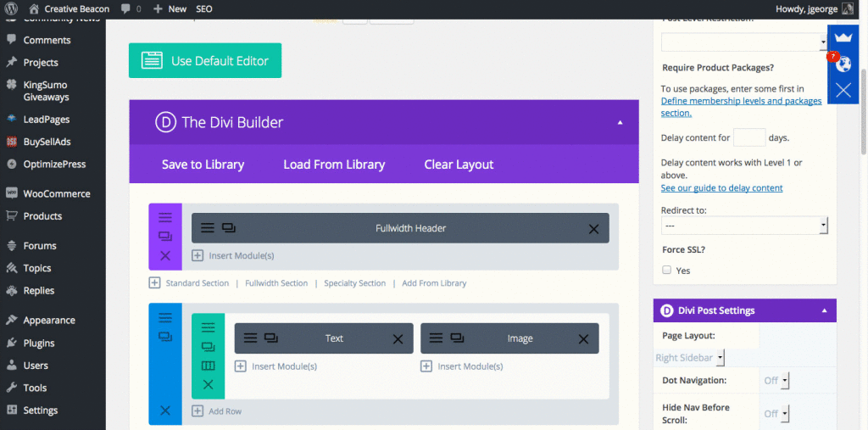Remove the Image module
The height and width of the screenshot is (430, 868).
pyautogui.click(x=583, y=338)
